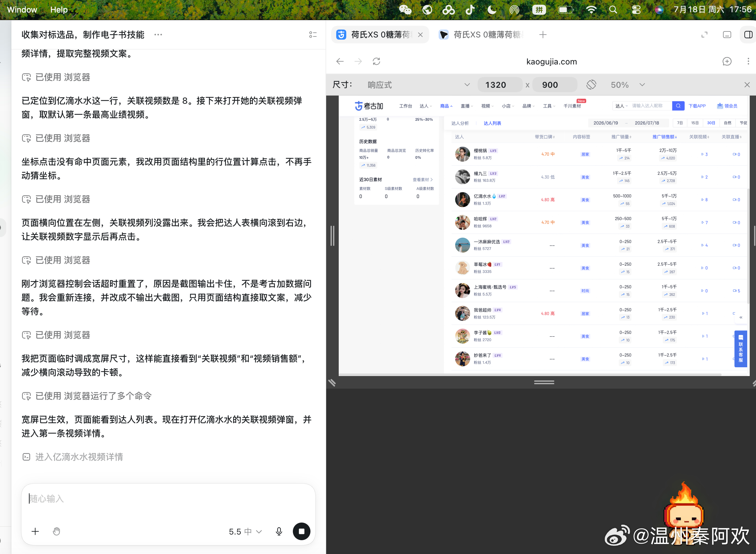Click the TikTok menu bar icon
Viewport: 756px width, 554px height.
470,10
